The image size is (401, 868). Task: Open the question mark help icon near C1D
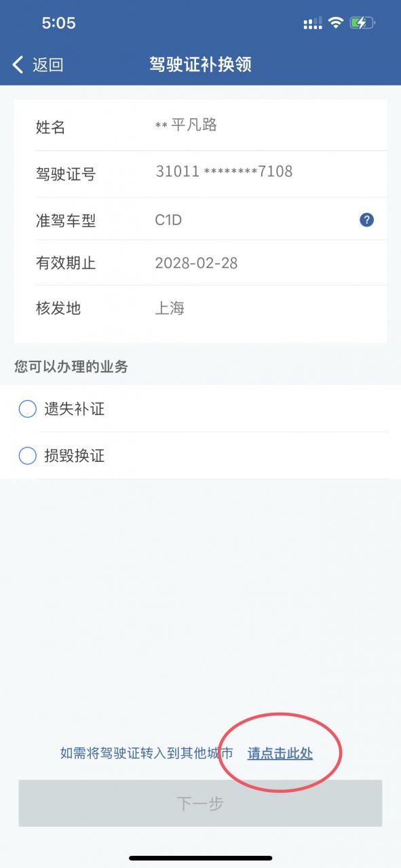click(366, 220)
